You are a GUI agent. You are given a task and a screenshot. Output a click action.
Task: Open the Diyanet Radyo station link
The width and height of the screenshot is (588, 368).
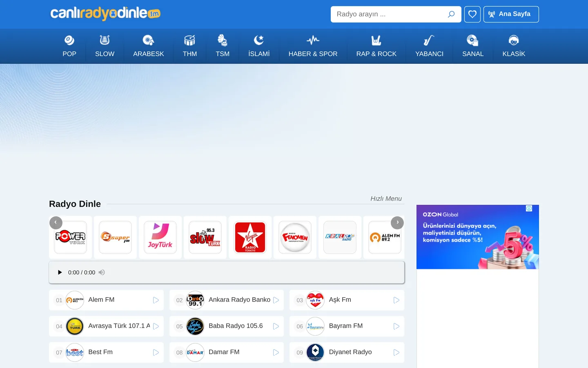click(350, 352)
